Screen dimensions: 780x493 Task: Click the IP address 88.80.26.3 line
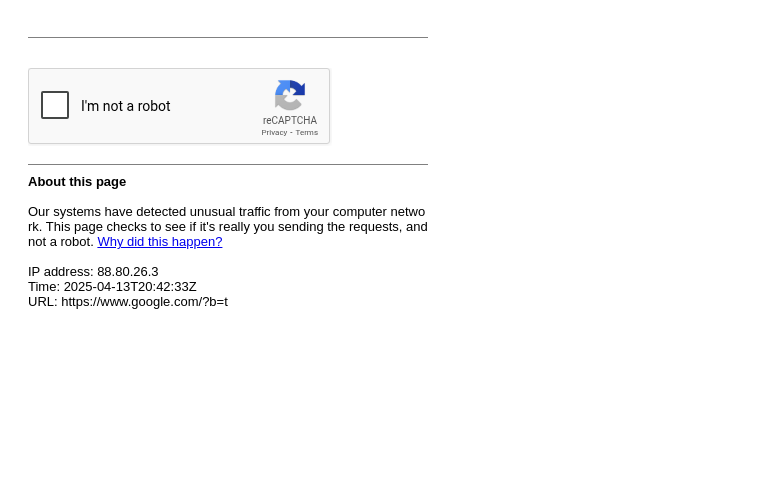tap(93, 272)
